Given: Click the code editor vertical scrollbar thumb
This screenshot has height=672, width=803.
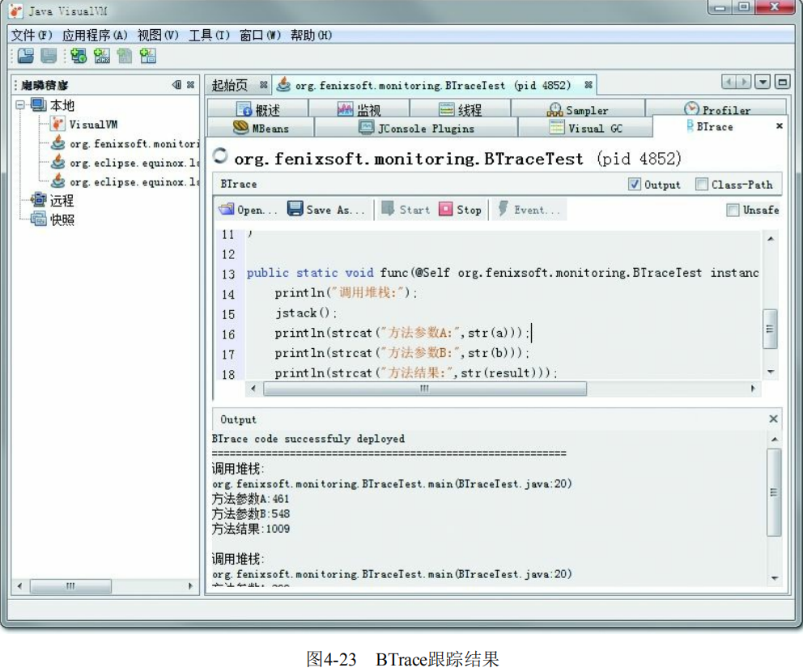Looking at the screenshot, I should click(x=770, y=329).
